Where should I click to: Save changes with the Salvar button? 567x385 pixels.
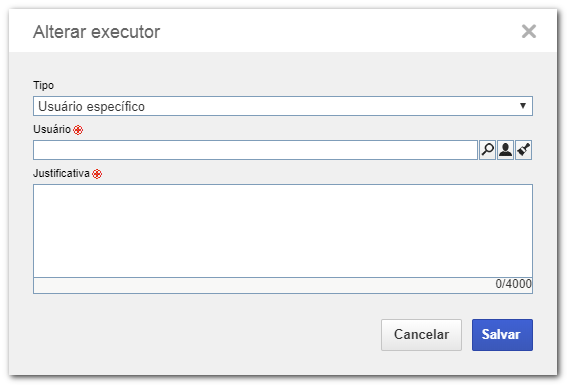click(x=502, y=335)
